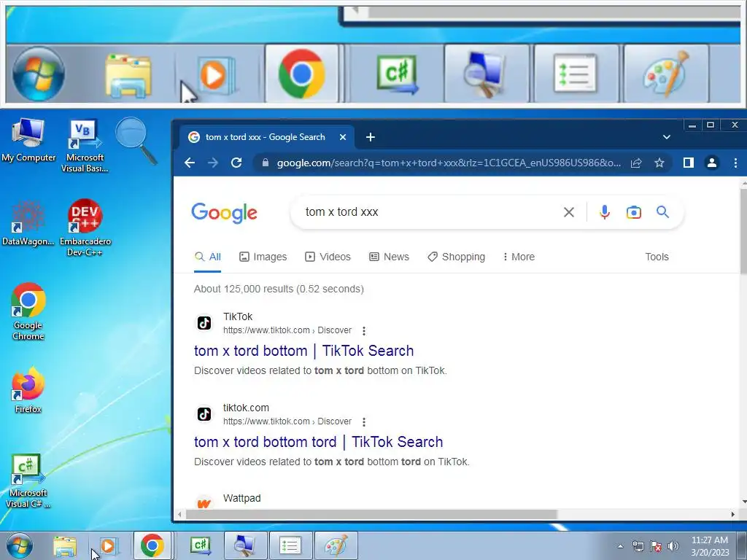Click the address bar URL
This screenshot has height=560, width=747.
449,163
